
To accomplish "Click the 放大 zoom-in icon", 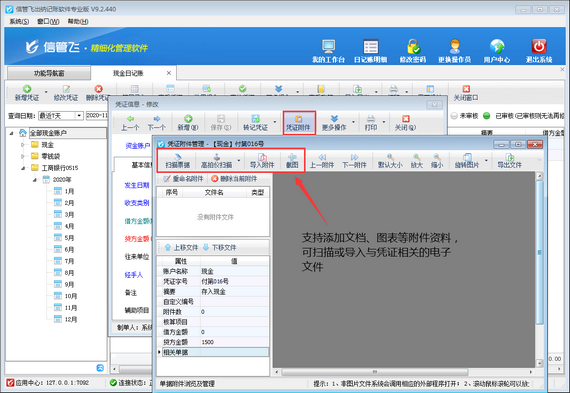I will [x=417, y=157].
